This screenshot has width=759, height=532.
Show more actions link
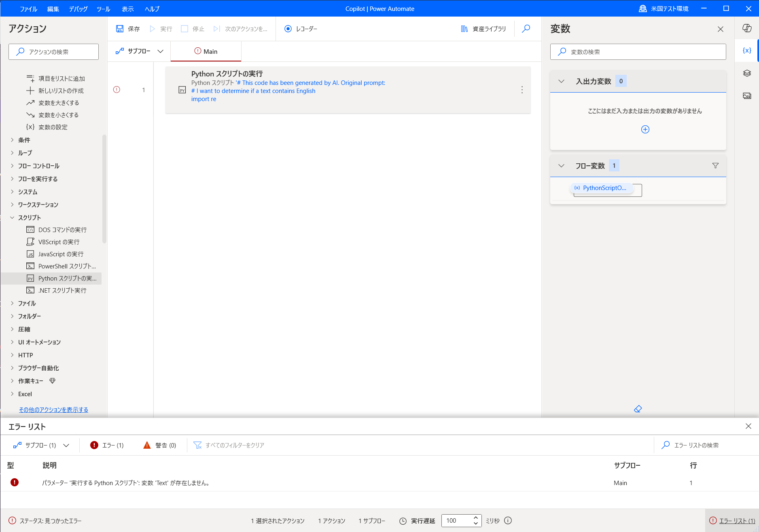pos(53,410)
